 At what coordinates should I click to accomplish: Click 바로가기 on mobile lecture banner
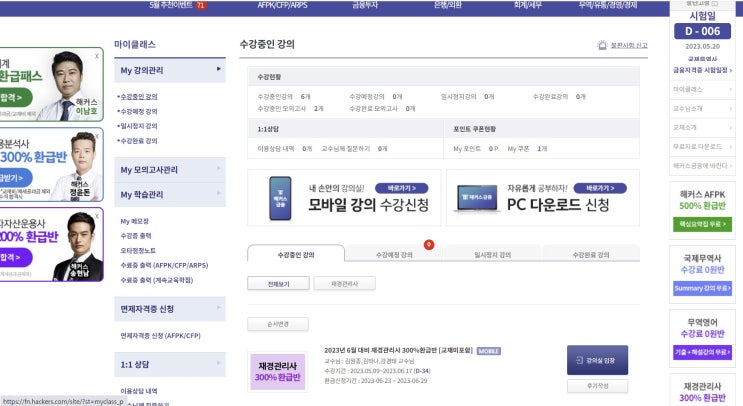click(x=402, y=188)
